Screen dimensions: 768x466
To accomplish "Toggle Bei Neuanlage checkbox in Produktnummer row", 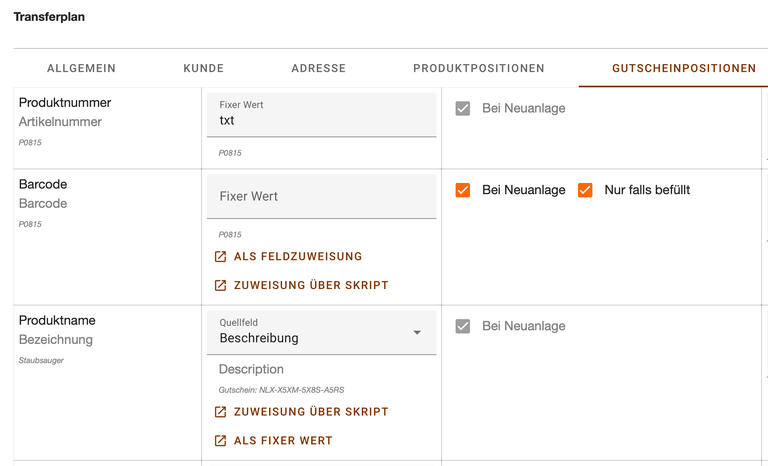I will point(463,108).
